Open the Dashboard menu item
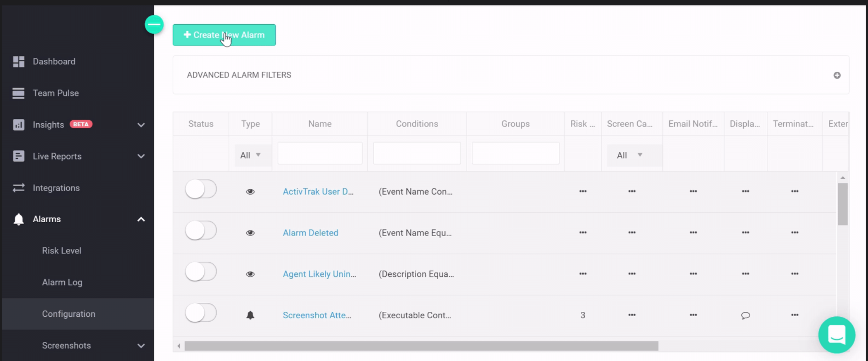 pos(54,62)
